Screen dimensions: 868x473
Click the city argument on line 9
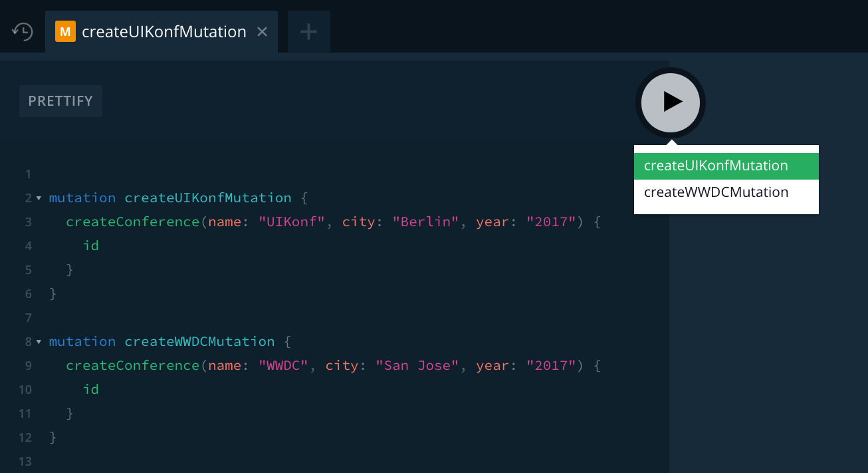342,365
